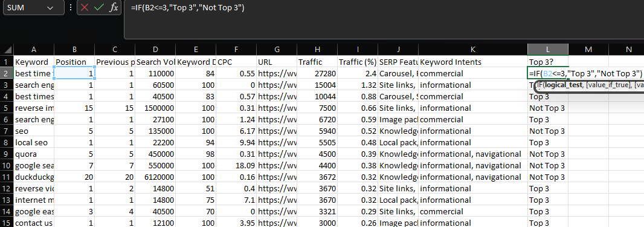Click the formula bar options dots
Viewport: 644px width, 227px height.
(x=71, y=8)
